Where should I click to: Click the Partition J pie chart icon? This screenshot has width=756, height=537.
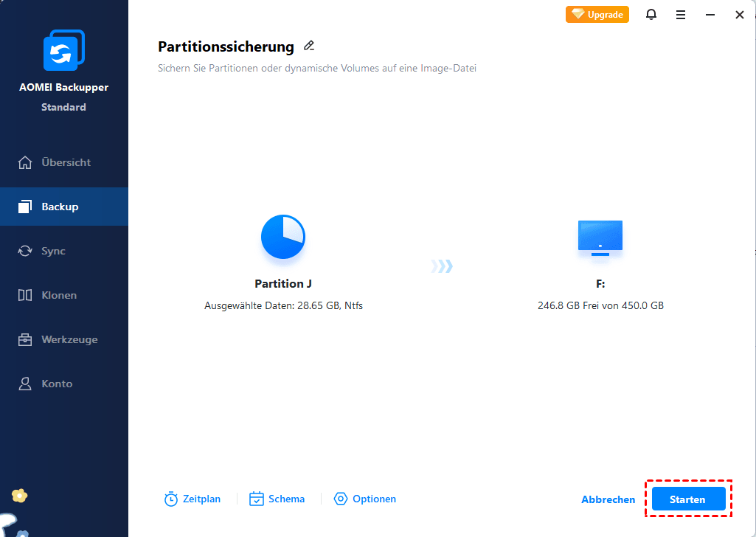[x=283, y=237]
